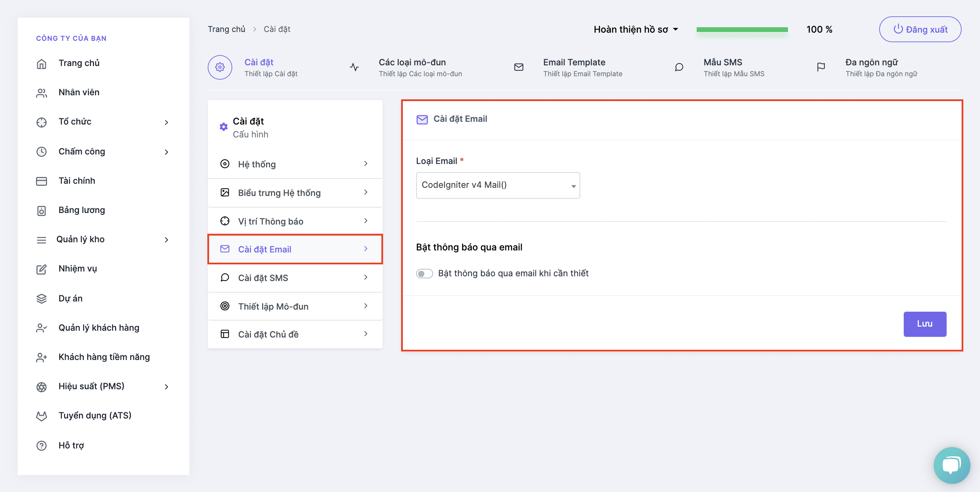Click the Đăng xuất logout button
This screenshot has width=980, height=492.
pyautogui.click(x=920, y=29)
